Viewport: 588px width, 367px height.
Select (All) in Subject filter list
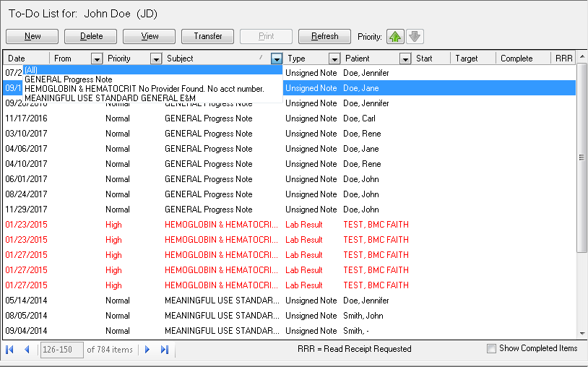tap(32, 70)
